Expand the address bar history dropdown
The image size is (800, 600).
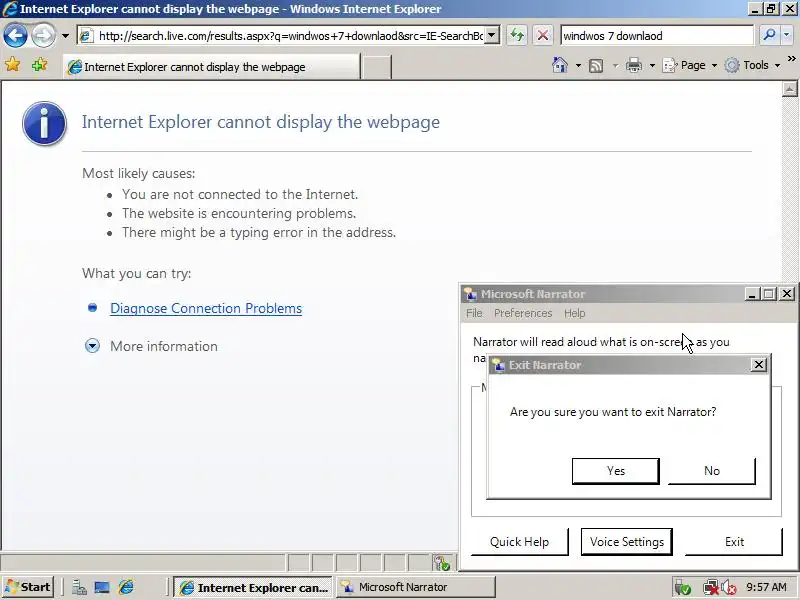tap(492, 36)
